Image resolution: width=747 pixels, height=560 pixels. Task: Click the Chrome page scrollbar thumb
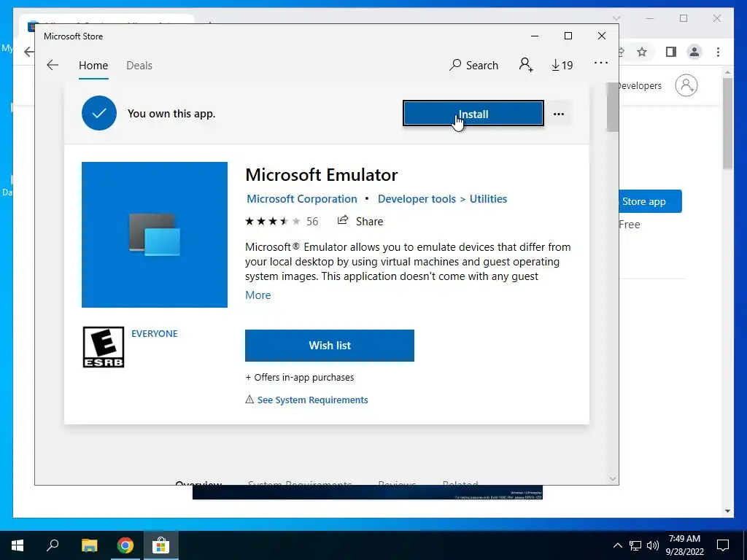(x=727, y=124)
